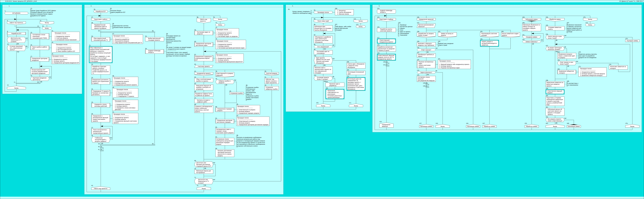
Task: Select the 'Ожидание заявок' node
Action: tap(531, 37)
